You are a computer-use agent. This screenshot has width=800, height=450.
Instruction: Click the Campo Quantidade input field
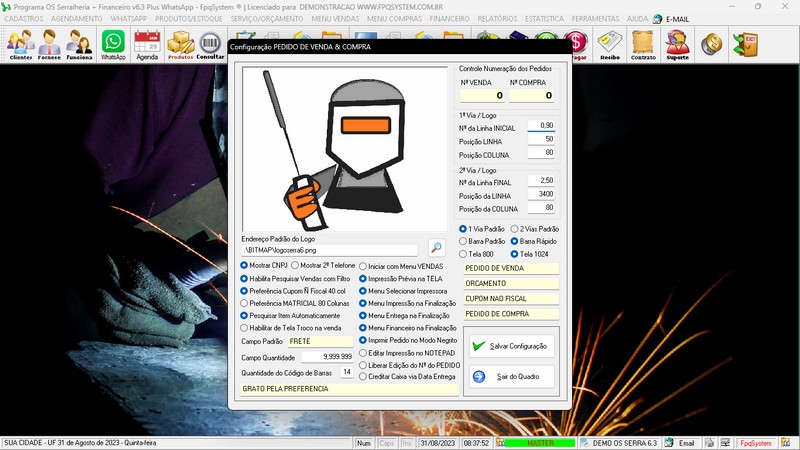pyautogui.click(x=325, y=356)
